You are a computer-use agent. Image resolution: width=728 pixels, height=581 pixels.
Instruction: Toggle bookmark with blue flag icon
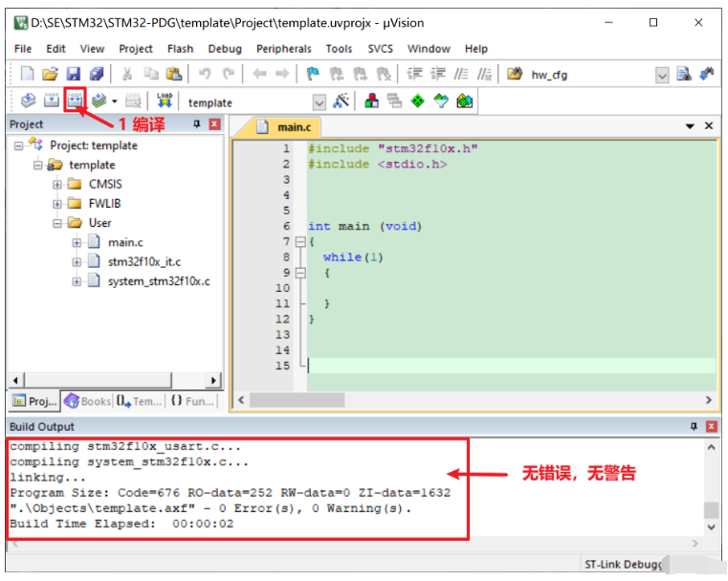313,74
